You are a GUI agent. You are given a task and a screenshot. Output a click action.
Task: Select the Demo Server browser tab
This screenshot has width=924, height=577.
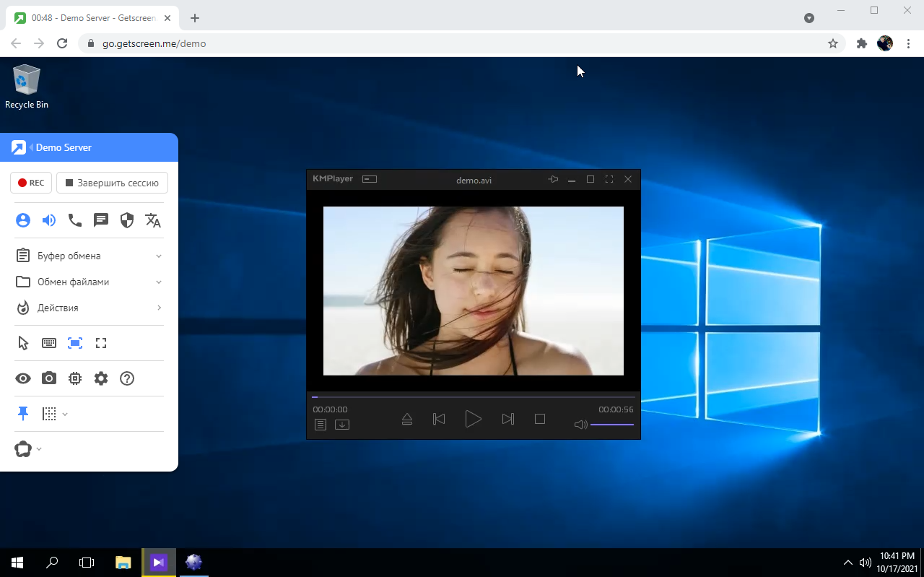point(93,18)
